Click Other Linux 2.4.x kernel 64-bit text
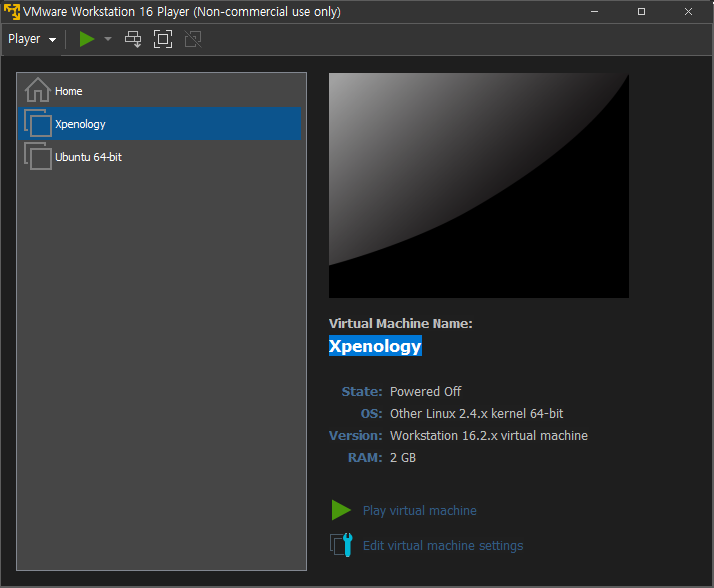 (x=476, y=414)
